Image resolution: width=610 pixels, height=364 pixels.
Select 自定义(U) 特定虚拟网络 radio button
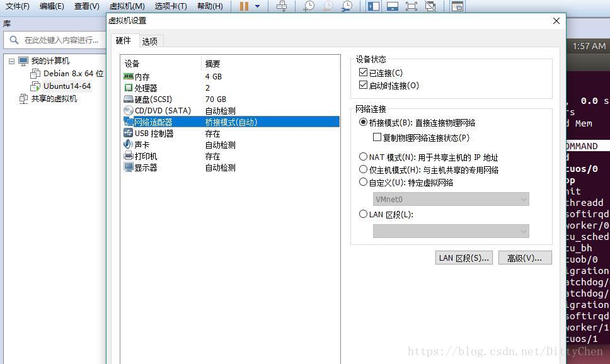click(364, 181)
